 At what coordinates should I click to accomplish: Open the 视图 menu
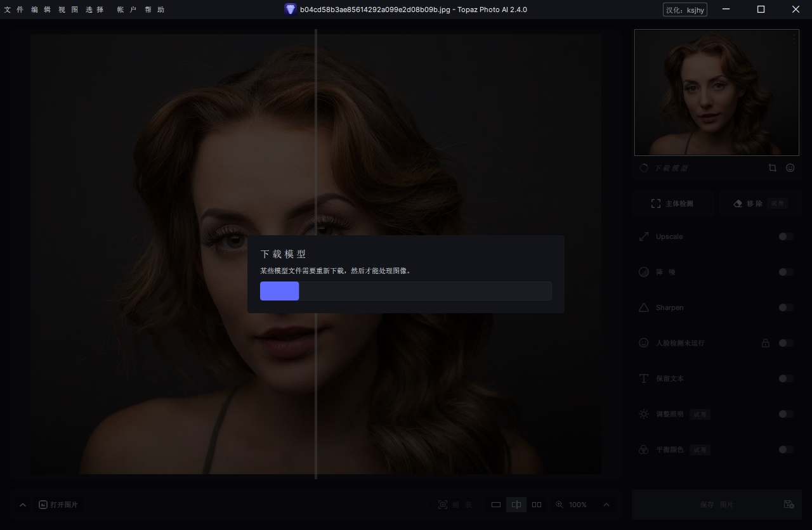pyautogui.click(x=67, y=10)
